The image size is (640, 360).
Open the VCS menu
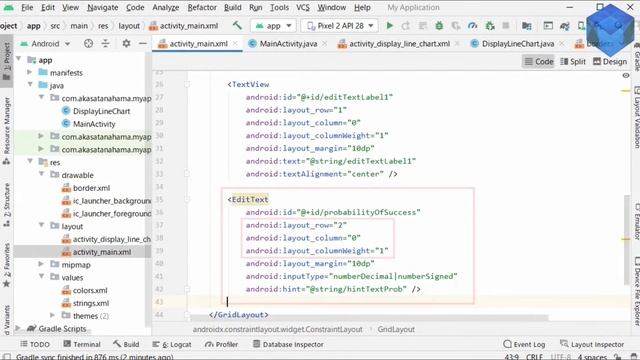tap(303, 7)
